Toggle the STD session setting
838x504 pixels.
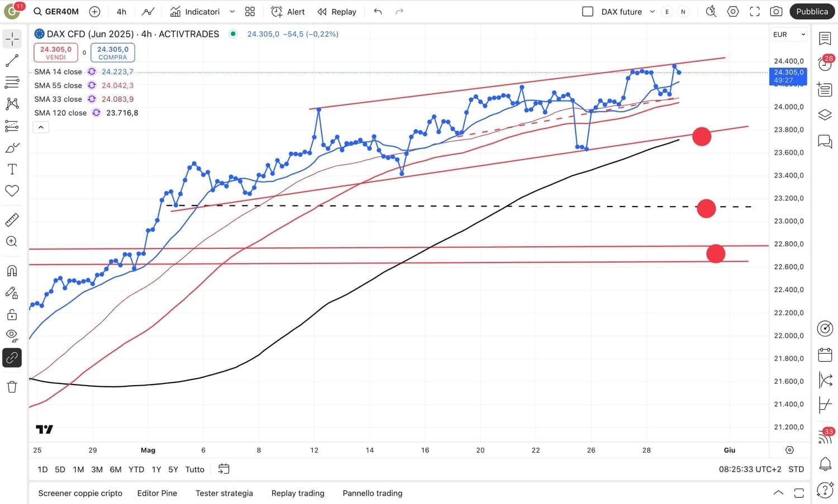[796, 469]
